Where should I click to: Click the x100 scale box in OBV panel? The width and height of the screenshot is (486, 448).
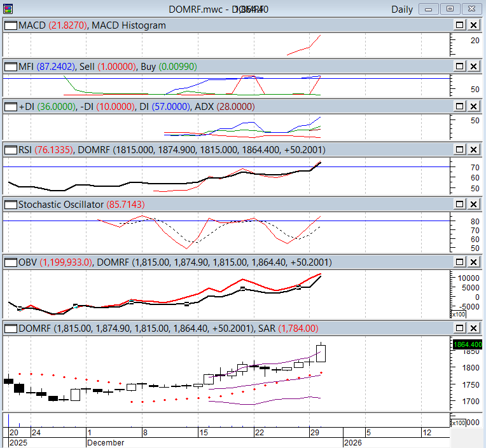click(x=459, y=315)
